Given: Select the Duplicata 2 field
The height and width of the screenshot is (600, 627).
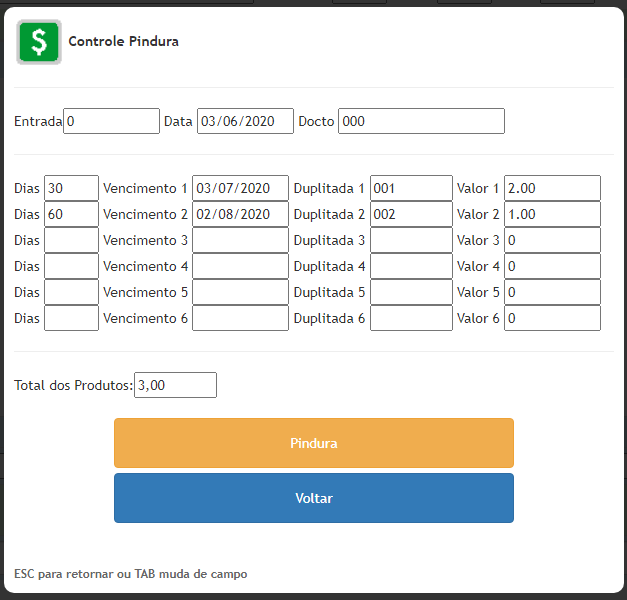Looking at the screenshot, I should coord(411,214).
